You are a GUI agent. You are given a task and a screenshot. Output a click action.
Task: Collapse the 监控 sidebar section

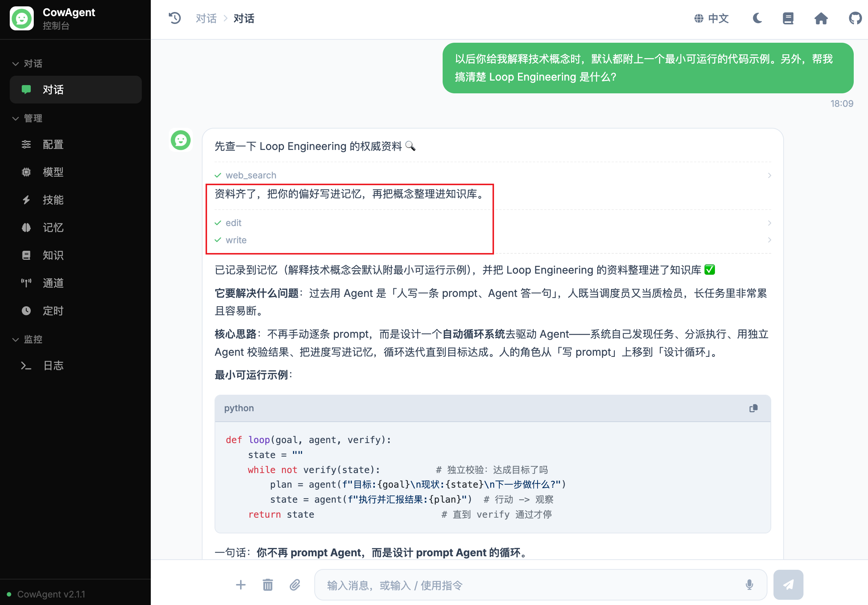click(27, 339)
